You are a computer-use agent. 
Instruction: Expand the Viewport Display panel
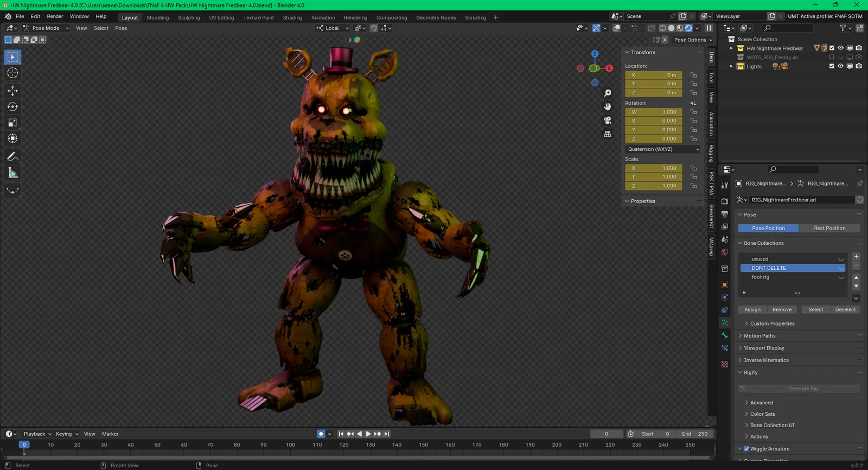[x=764, y=348]
